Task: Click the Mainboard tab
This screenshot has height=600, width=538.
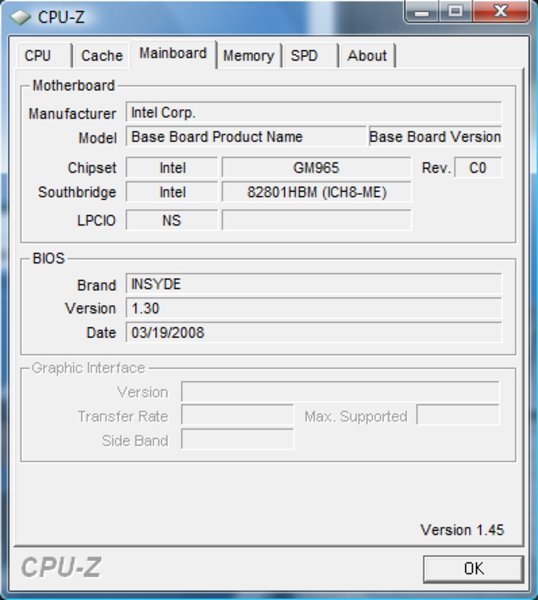Action: pyautogui.click(x=173, y=54)
